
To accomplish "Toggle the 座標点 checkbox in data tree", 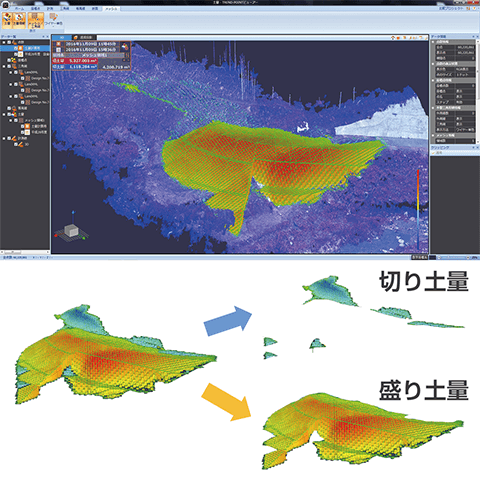I will 9,60.
